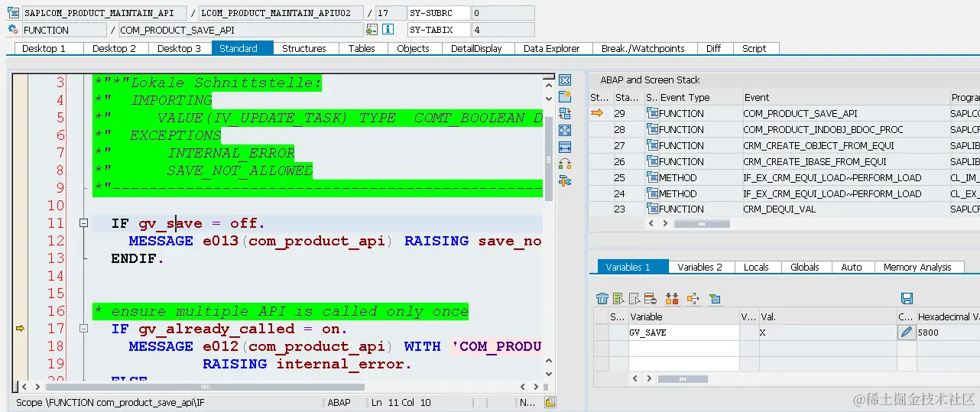980x412 pixels.
Task: Maximize the source code tool to full screen
Action: coord(565,131)
